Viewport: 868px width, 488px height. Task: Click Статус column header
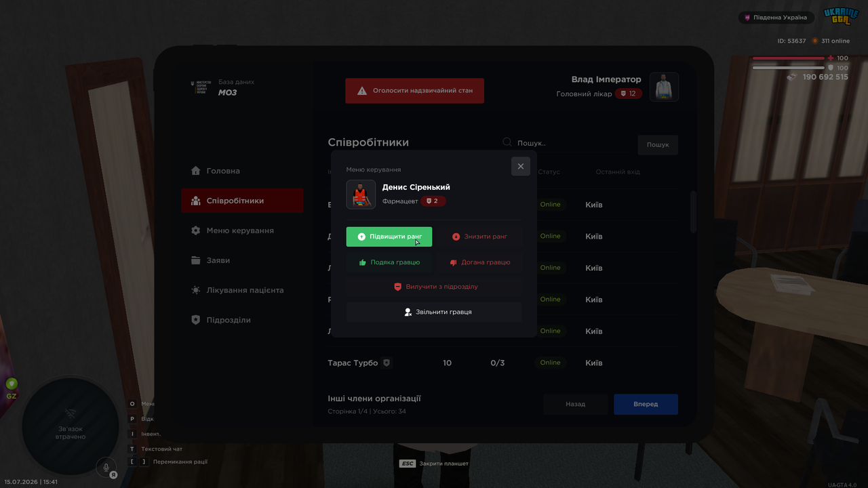point(549,172)
